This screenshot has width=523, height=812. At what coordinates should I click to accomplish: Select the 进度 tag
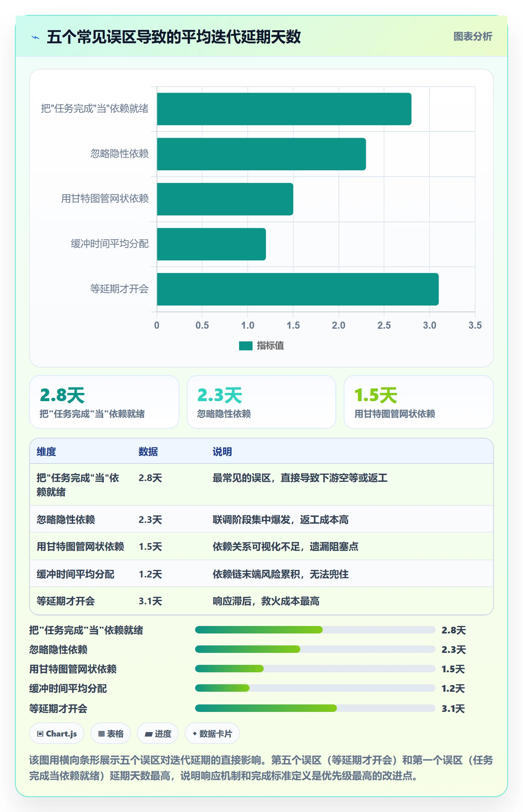click(158, 734)
